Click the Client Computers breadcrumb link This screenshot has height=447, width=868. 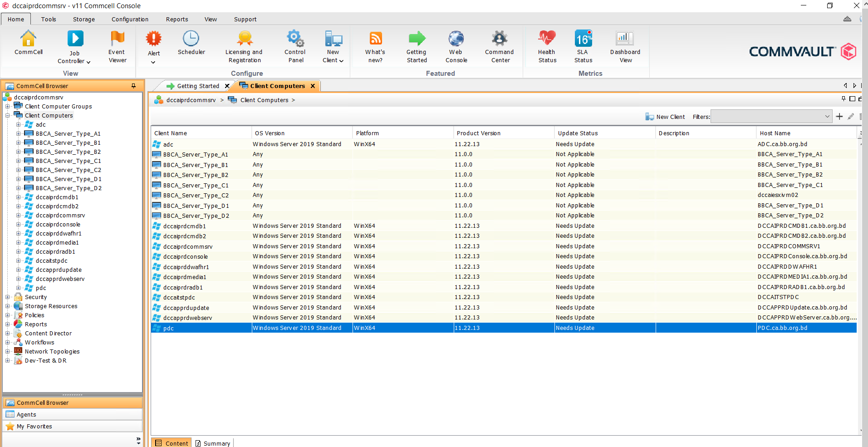(x=264, y=100)
